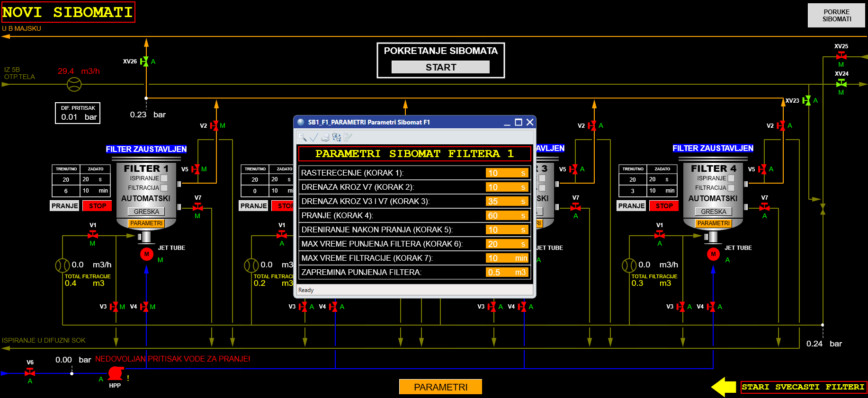Toggle FILTRACIJA checkbox on Filter 4
Screen dimensions: 868x398
731,188
